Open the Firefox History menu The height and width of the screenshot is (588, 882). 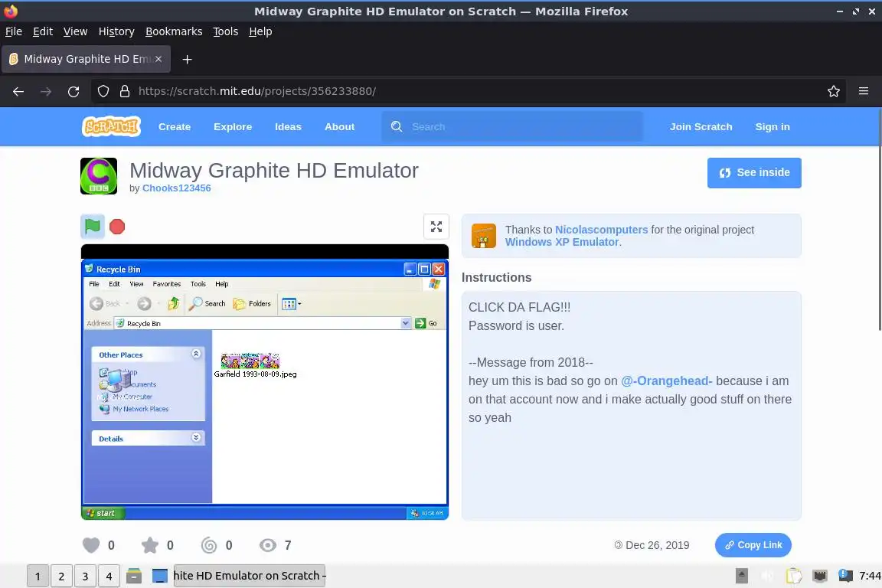coord(116,31)
